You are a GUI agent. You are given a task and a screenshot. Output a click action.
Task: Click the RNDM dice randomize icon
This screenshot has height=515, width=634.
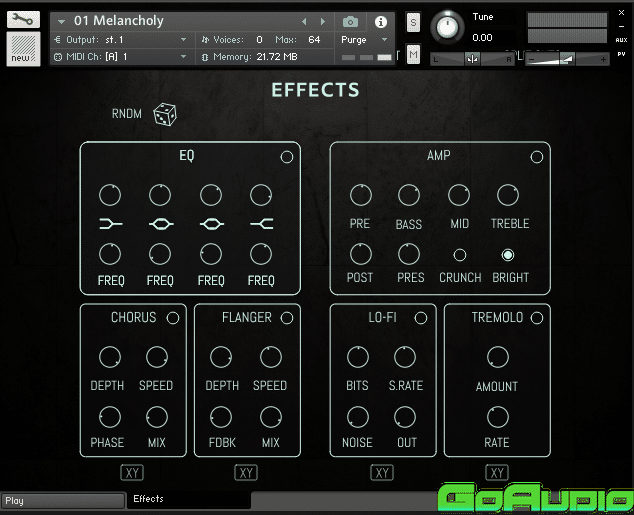(x=165, y=115)
